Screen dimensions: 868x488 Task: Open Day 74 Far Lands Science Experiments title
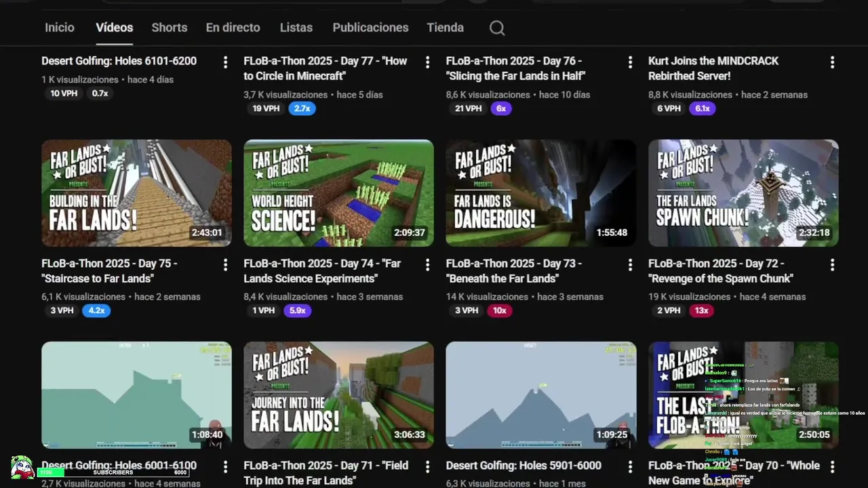coord(322,271)
